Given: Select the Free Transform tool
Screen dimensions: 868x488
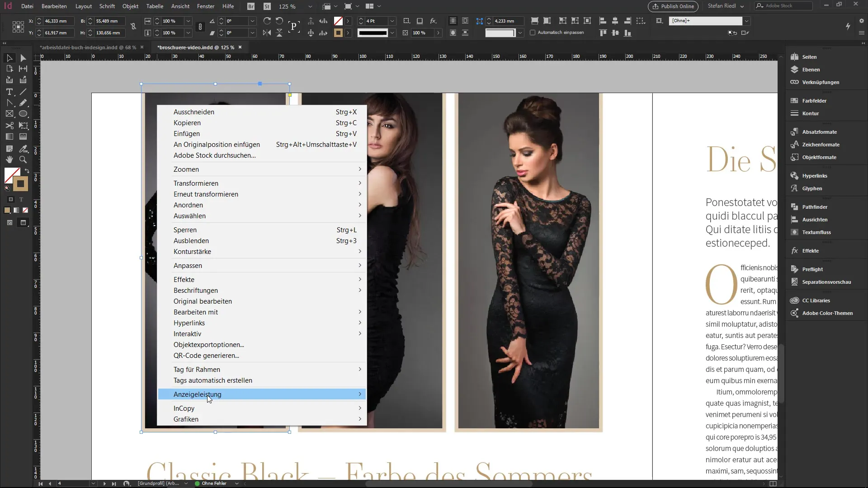Looking at the screenshot, I should click(x=23, y=126).
